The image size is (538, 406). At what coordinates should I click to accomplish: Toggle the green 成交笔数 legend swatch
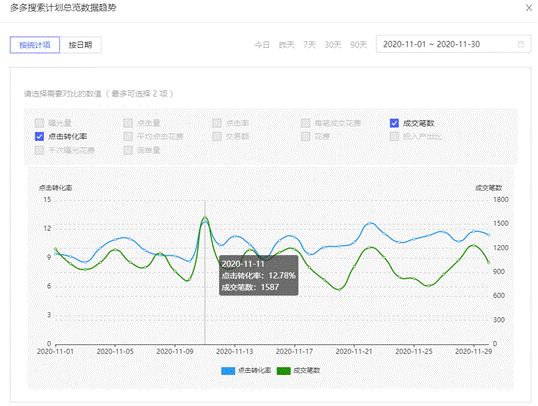(x=284, y=371)
